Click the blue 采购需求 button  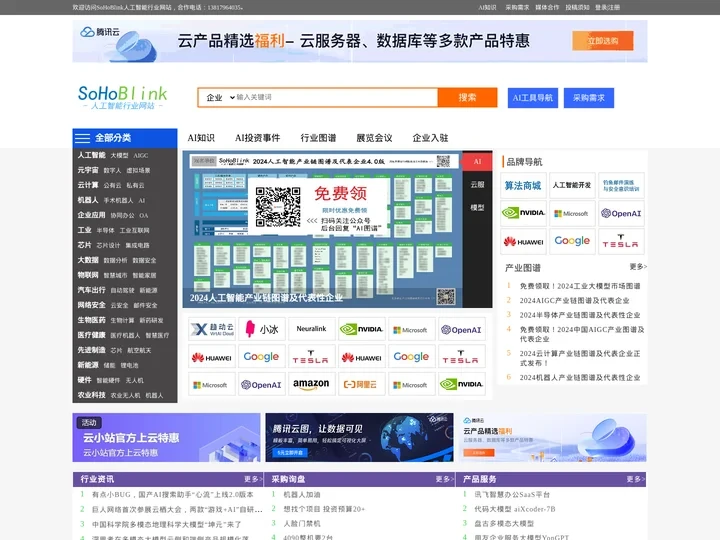point(589,98)
